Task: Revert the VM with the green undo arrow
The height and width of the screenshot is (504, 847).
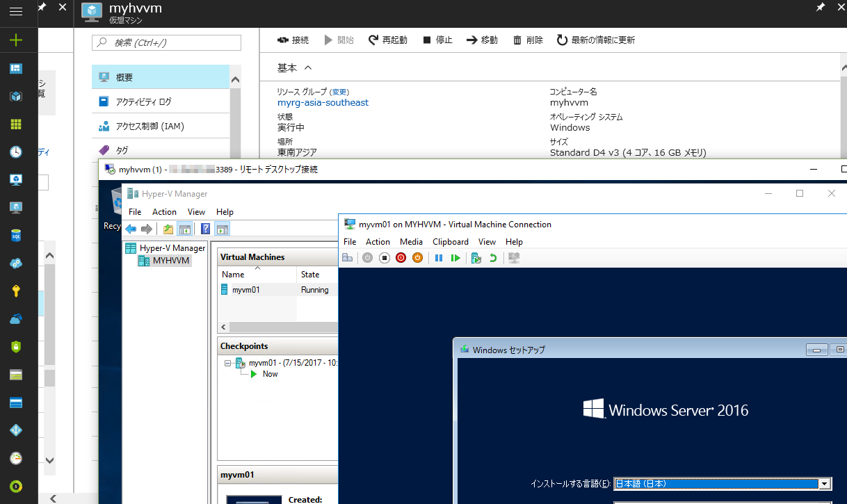Action: click(492, 257)
